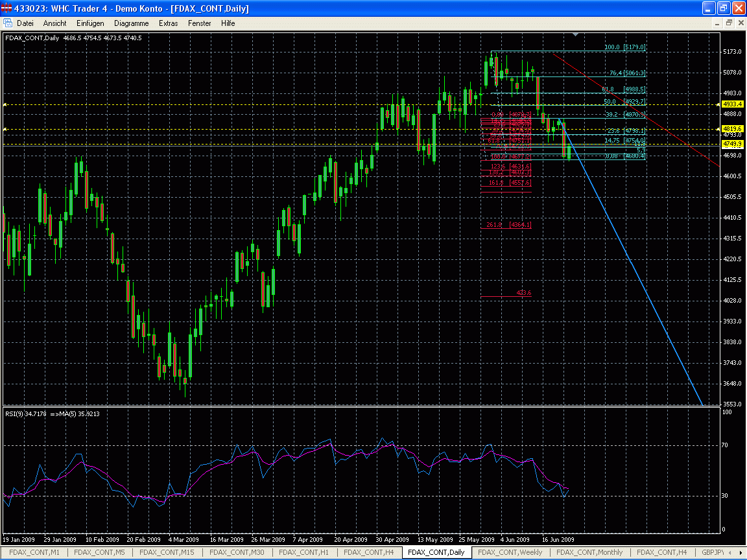747x560 pixels.
Task: Click the RSI(9) 34.7178 indicator label
Action: (26, 414)
